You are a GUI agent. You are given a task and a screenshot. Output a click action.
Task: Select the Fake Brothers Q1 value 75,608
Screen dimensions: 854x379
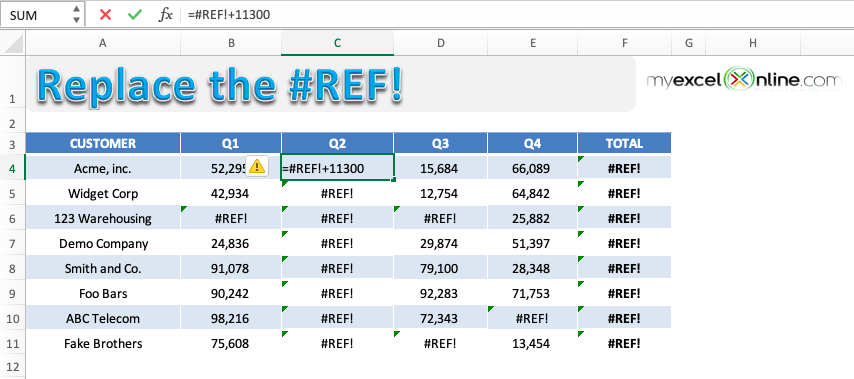point(231,344)
